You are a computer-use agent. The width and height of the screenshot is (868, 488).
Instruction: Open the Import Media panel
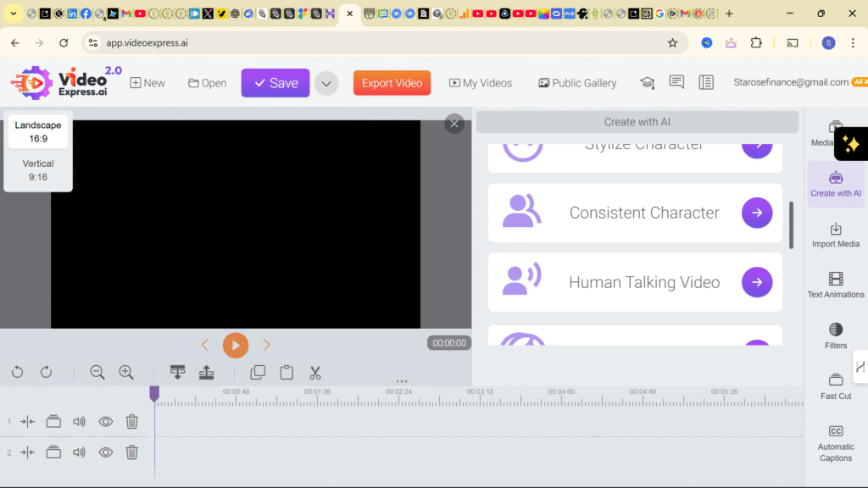pyautogui.click(x=835, y=236)
